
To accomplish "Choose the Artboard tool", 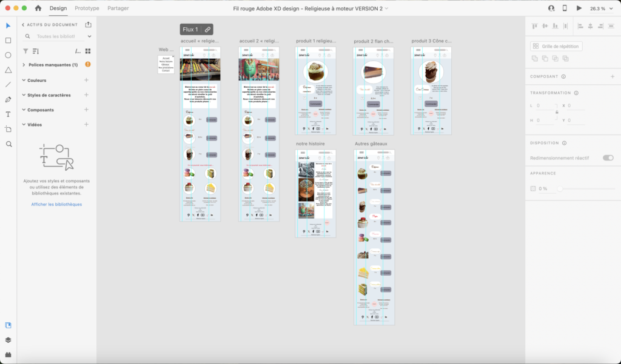I will [8, 129].
